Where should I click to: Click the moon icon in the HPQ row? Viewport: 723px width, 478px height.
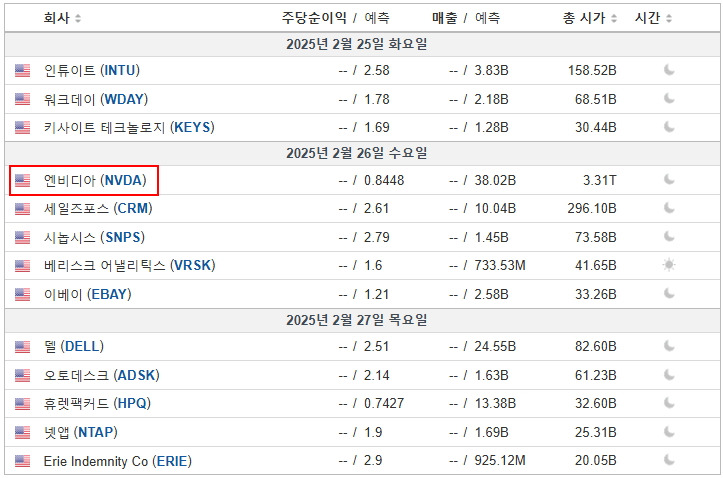(669, 403)
